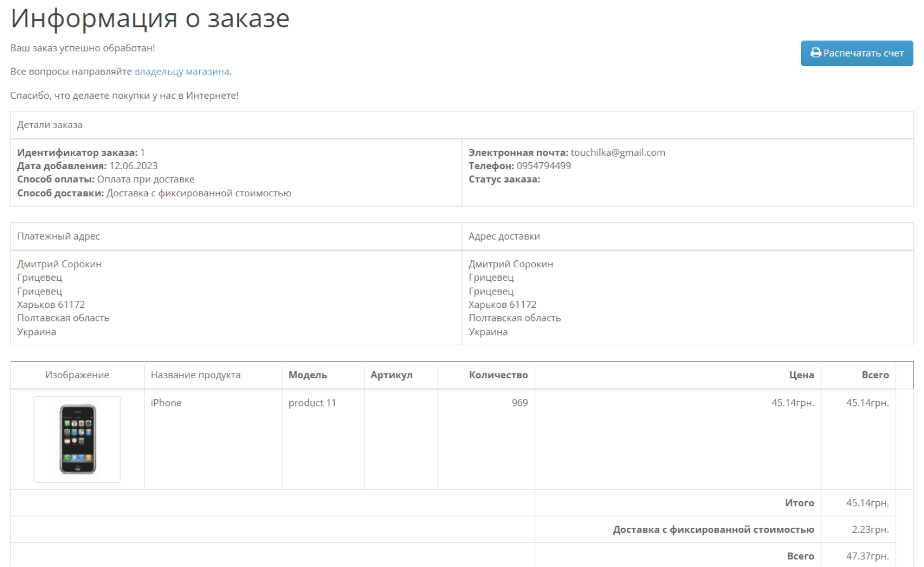This screenshot has height=567, width=924.
Task: Select Оплата при доставке payment method text
Action: [x=146, y=179]
